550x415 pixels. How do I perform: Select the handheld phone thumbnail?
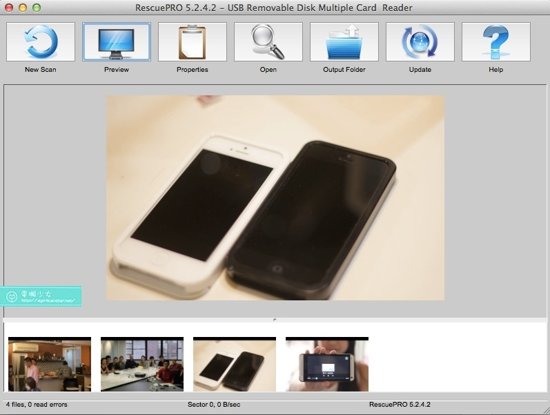point(327,364)
